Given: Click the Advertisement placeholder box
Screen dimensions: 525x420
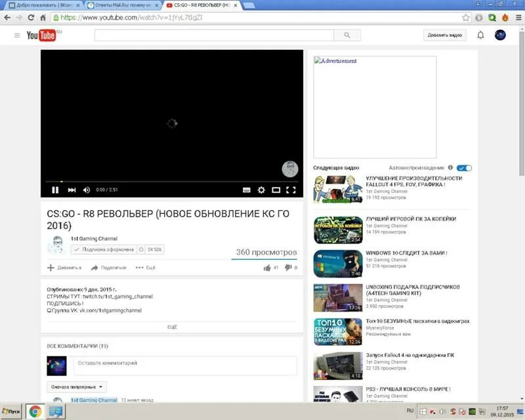Looking at the screenshot, I should (375, 107).
